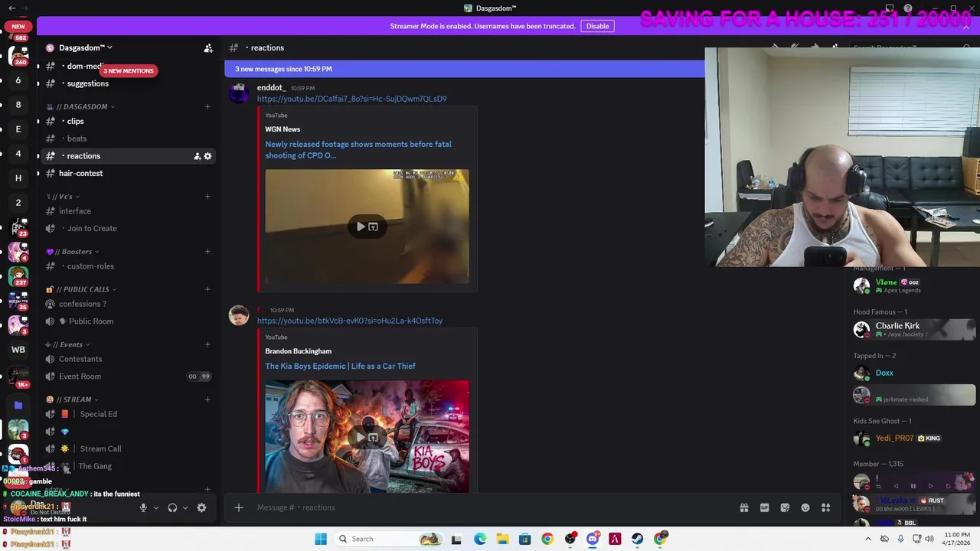This screenshot has width=980, height=551.
Task: Open the sticker picker icon
Action: (785, 507)
